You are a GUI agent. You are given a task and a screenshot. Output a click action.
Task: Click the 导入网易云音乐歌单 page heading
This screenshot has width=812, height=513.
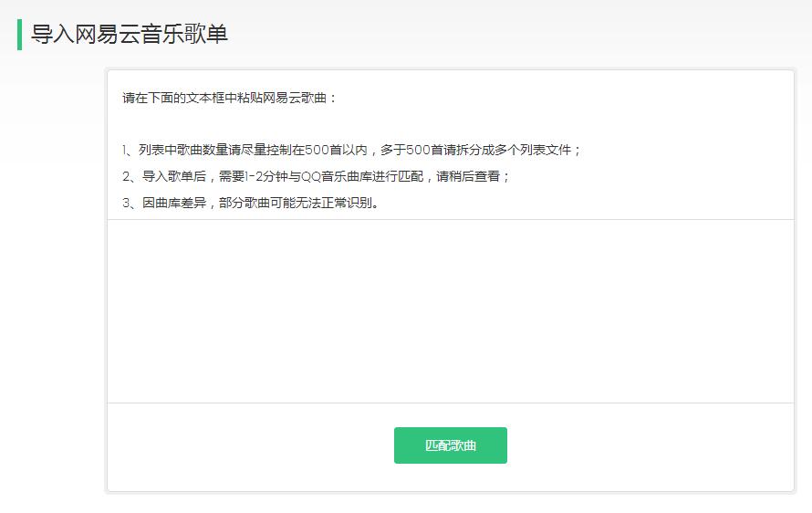(x=129, y=35)
